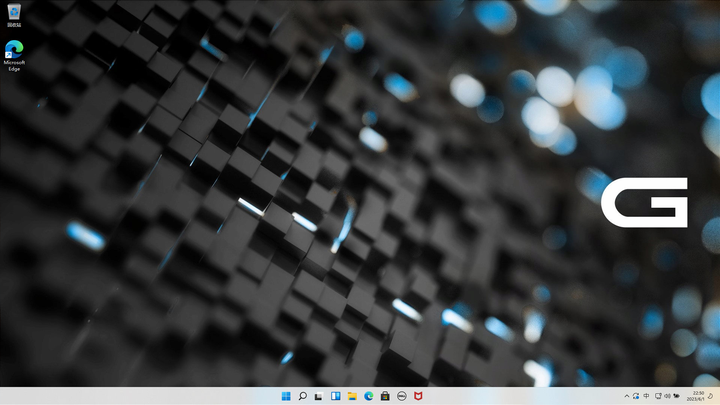Click the moon icon beside the clock
Screen dimensions: 720x405
pos(712,396)
